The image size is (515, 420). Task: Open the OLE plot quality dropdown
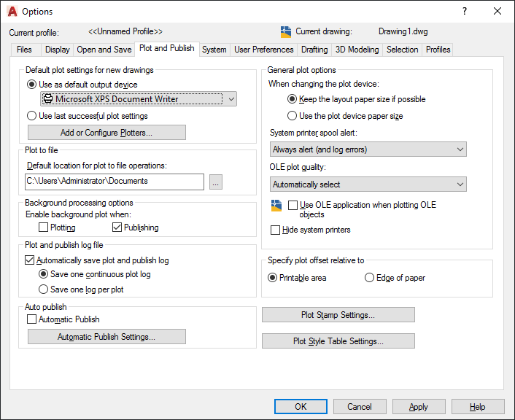(x=368, y=184)
